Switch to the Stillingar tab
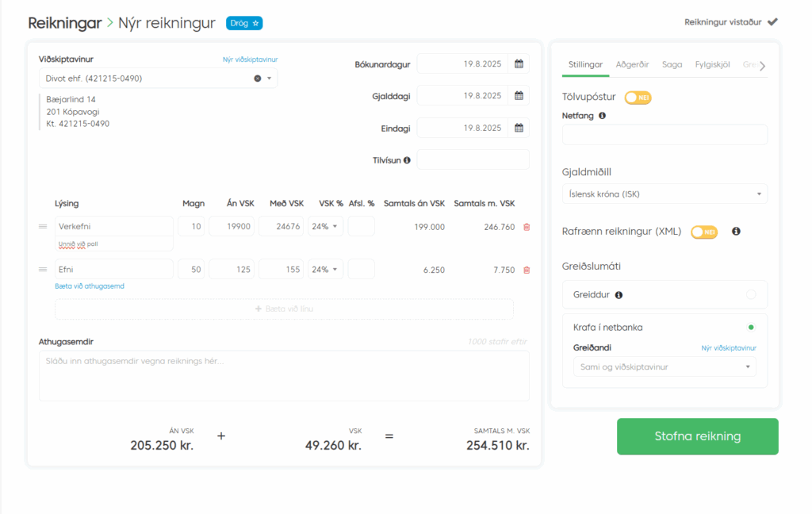The width and height of the screenshot is (812, 514). coord(585,65)
